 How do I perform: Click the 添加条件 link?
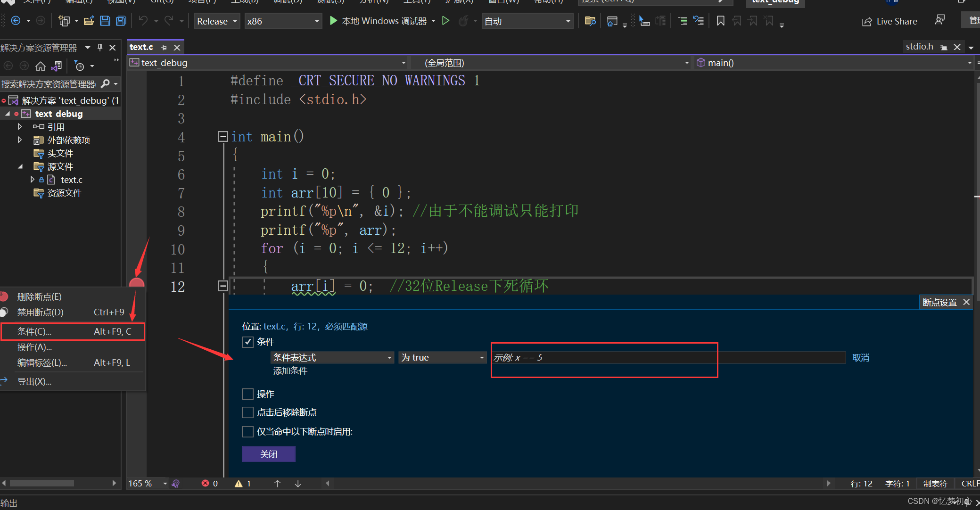tap(290, 371)
